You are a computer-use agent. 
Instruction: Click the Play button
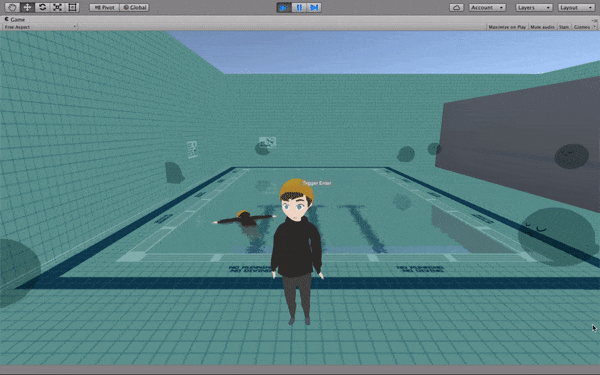coord(284,7)
